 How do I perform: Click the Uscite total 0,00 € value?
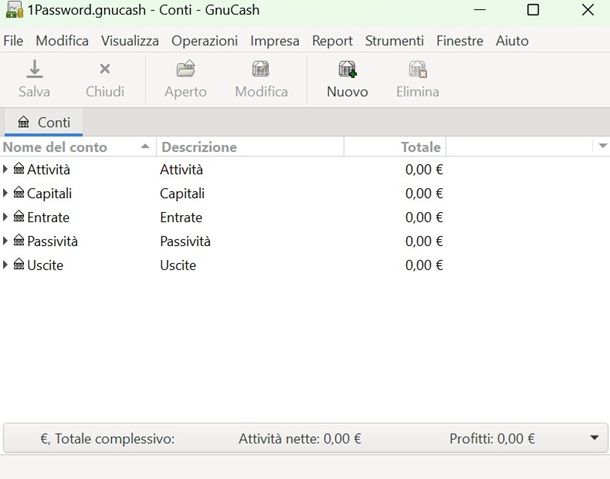424,265
